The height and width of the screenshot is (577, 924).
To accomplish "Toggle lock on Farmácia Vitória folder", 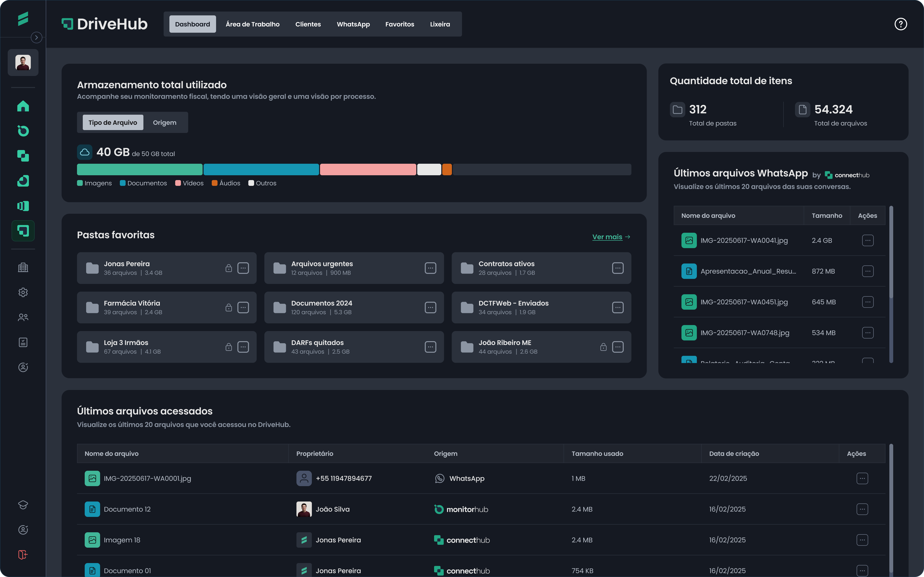I will (x=228, y=307).
